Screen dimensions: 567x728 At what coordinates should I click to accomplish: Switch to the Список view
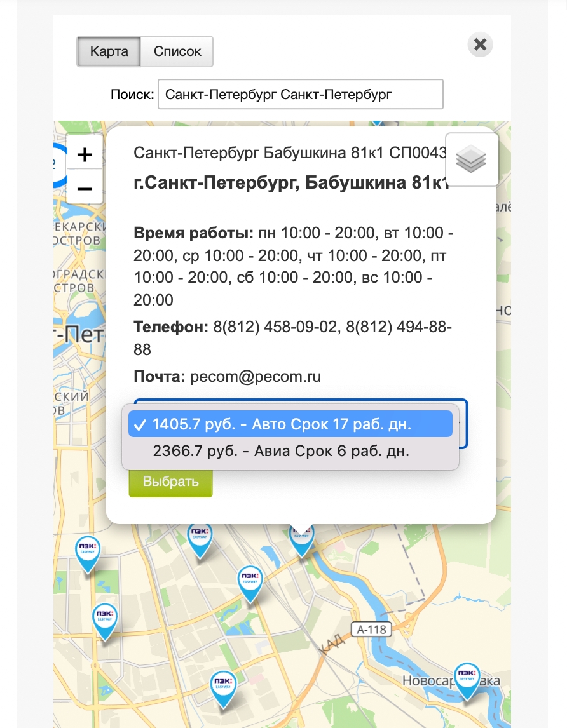pyautogui.click(x=177, y=51)
